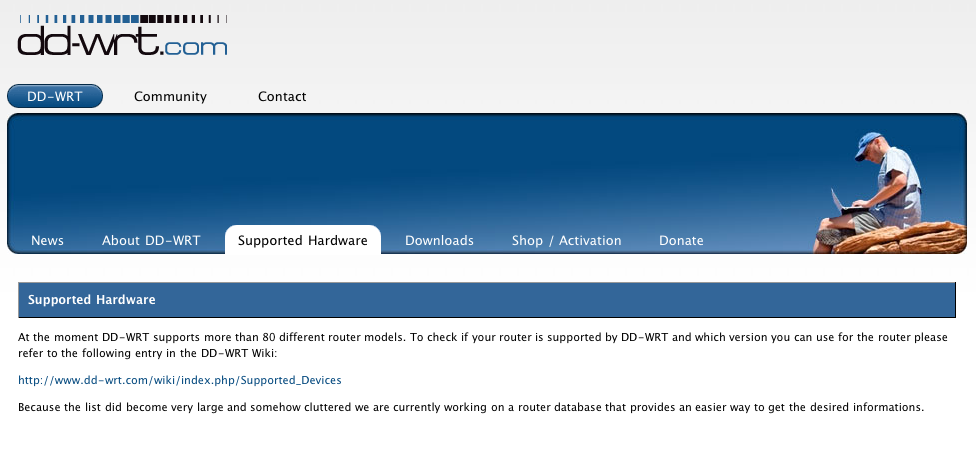Viewport: 976px width, 450px height.
Task: Click the paragraph about 80 router models
Action: (483, 345)
